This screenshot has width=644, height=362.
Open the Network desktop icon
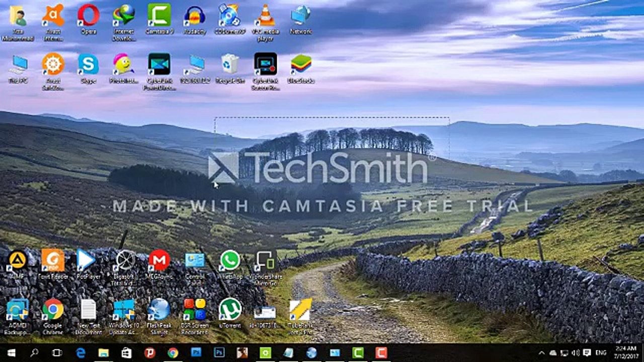point(300,19)
